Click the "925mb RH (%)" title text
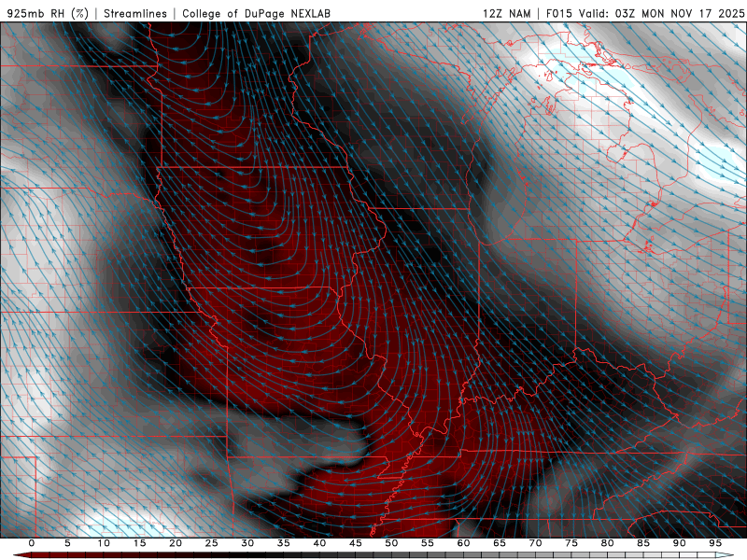 [48, 13]
